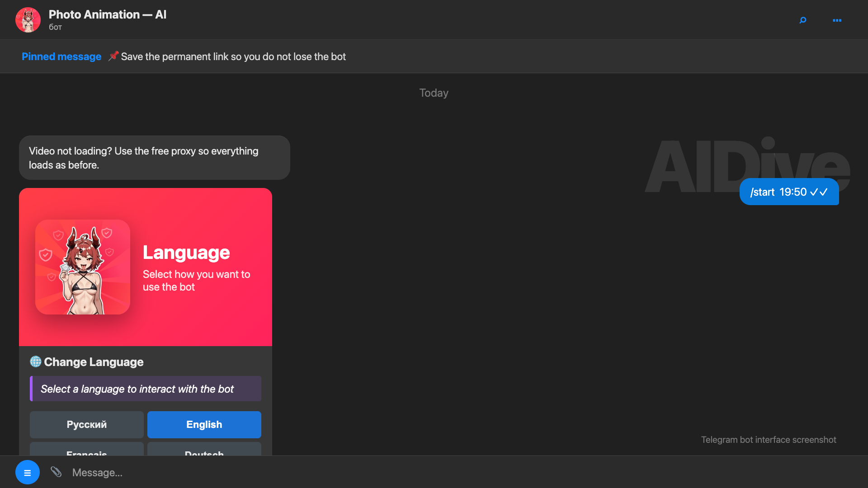This screenshot has height=488, width=868.
Task: Click the 'Change Language' heading
Action: point(94,362)
